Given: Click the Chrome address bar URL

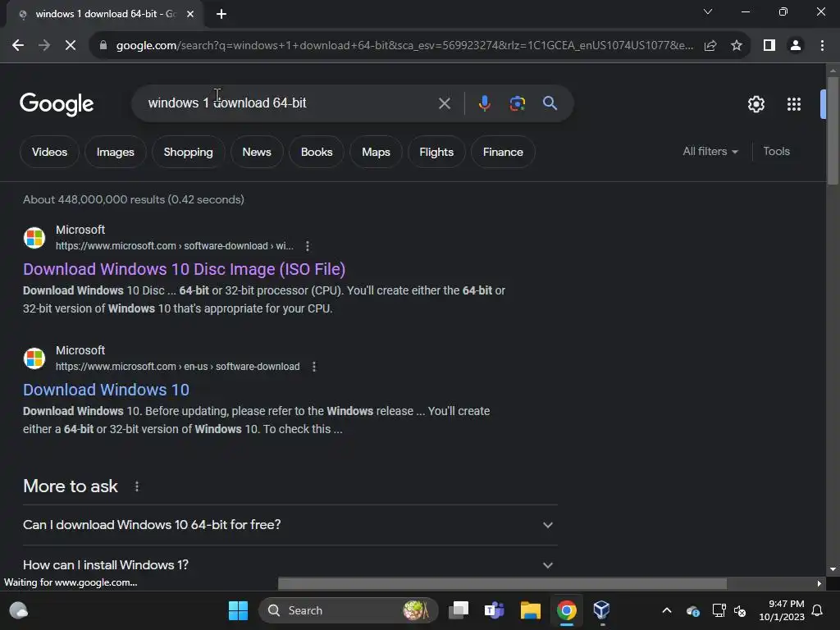Looking at the screenshot, I should (x=404, y=46).
